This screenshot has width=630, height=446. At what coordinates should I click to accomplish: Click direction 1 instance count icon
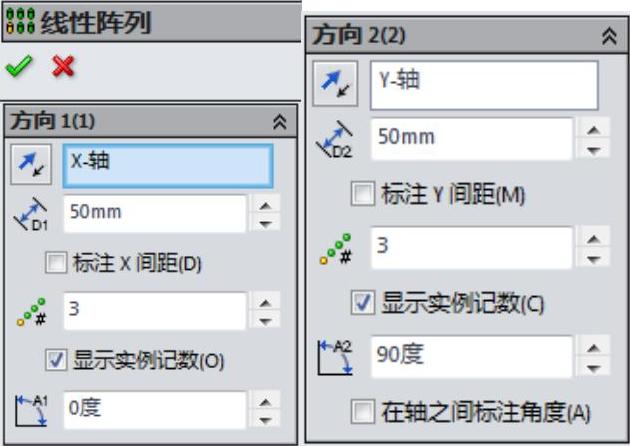(32, 312)
